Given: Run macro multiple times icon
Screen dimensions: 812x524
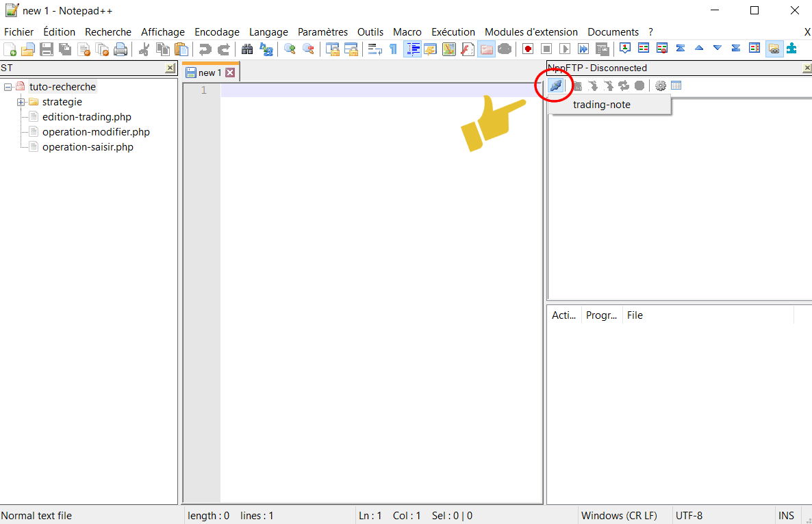Looking at the screenshot, I should click(x=583, y=49).
